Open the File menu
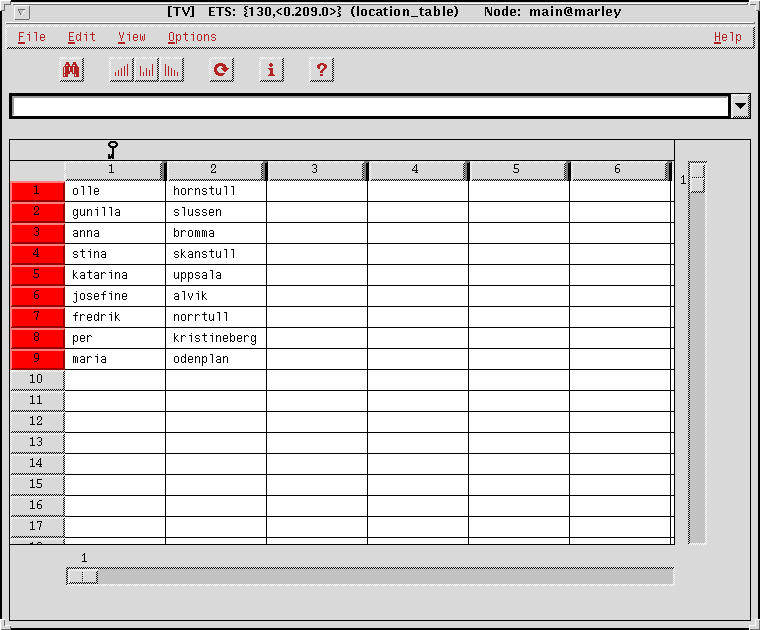This screenshot has width=760, height=630. [32, 37]
